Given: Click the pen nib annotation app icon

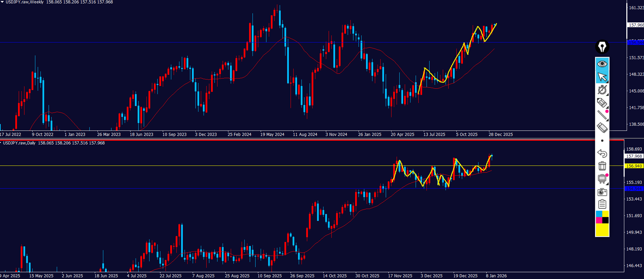Looking at the screenshot, I should pyautogui.click(x=602, y=47).
